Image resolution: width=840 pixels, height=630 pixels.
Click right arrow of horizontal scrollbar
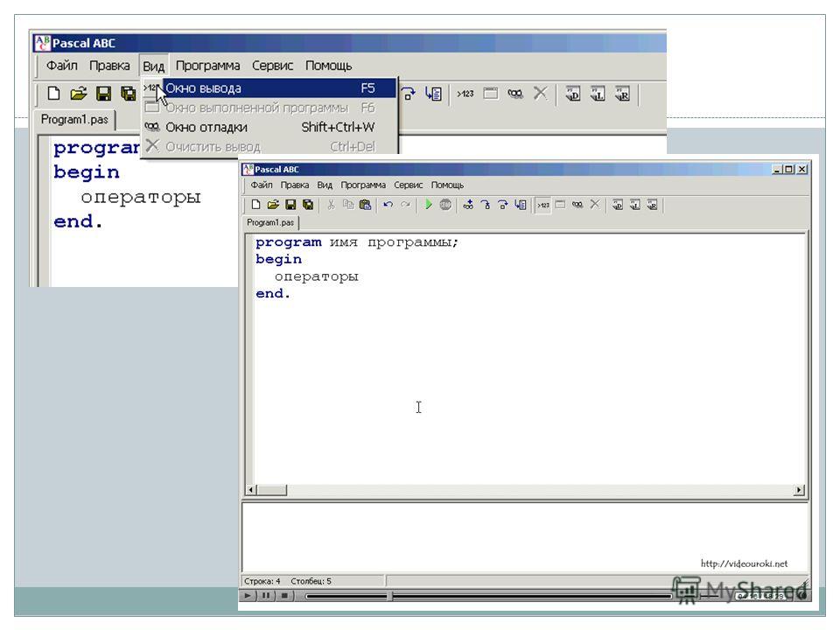coord(799,490)
